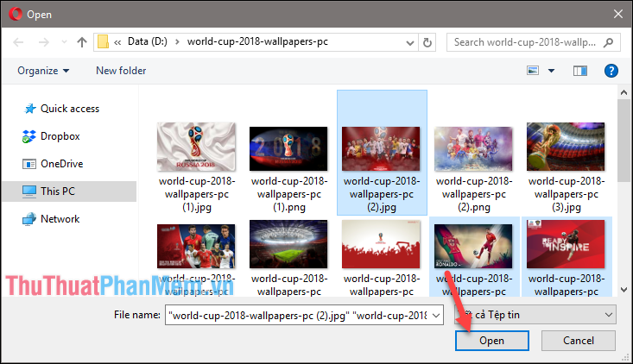Select thumbnail wallpapers-pc (3).jpg
This screenshot has width=633, height=364.
(x=566, y=147)
